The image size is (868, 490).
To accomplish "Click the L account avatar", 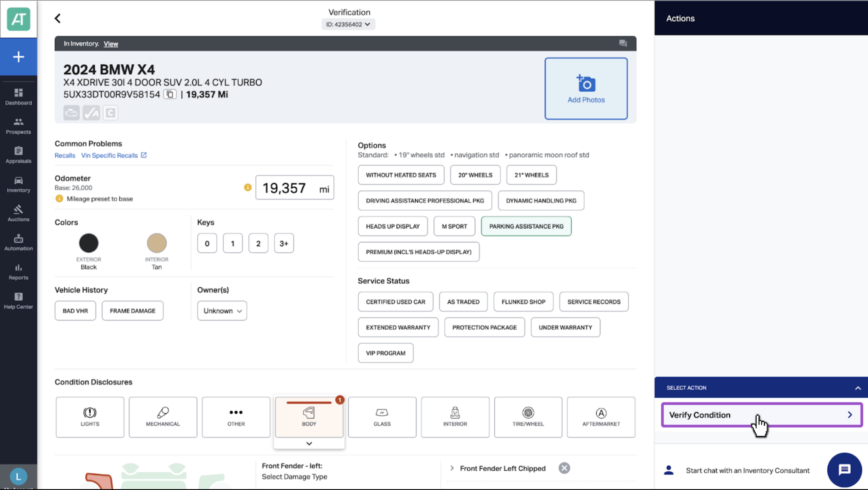I will click(x=18, y=476).
